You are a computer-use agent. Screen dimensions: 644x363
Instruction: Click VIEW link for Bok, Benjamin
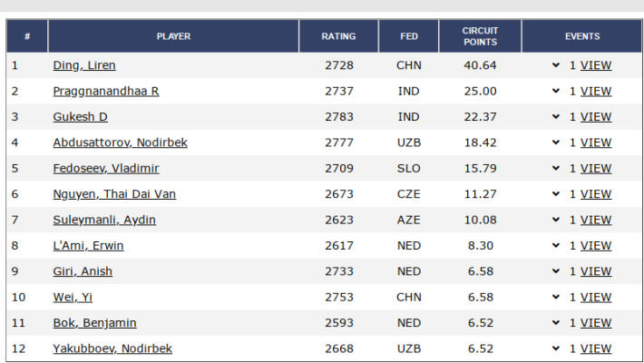pyautogui.click(x=596, y=323)
